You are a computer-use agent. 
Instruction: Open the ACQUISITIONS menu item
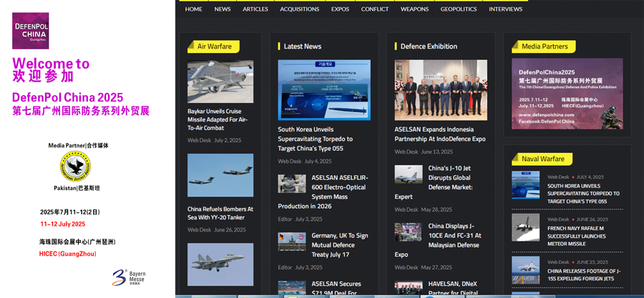299,9
